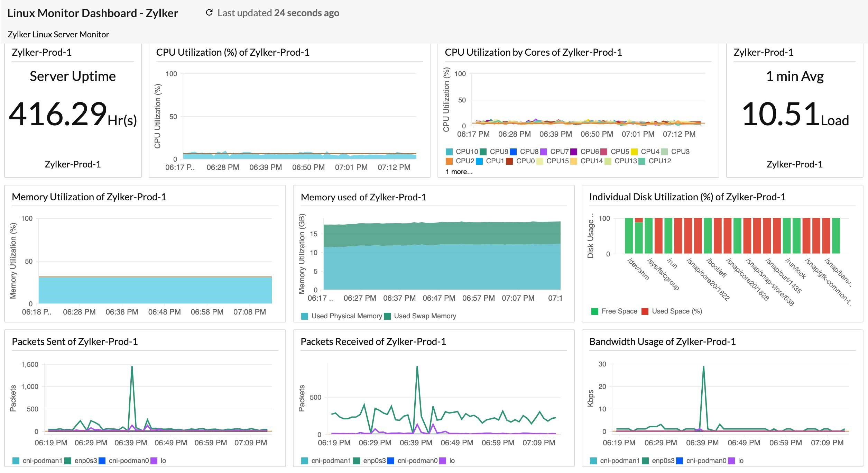868x473 pixels.
Task: Click 'Last updated 24 seconds ago' text
Action: point(278,13)
